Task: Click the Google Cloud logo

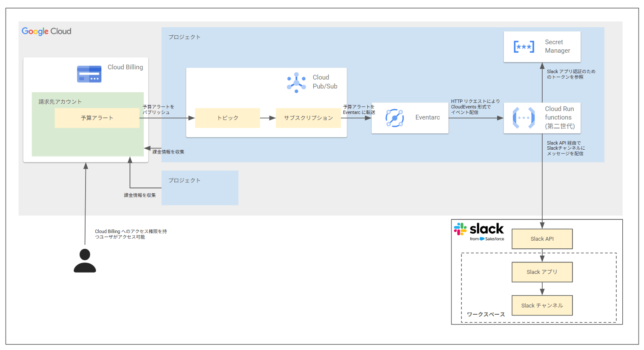Action: point(46,31)
